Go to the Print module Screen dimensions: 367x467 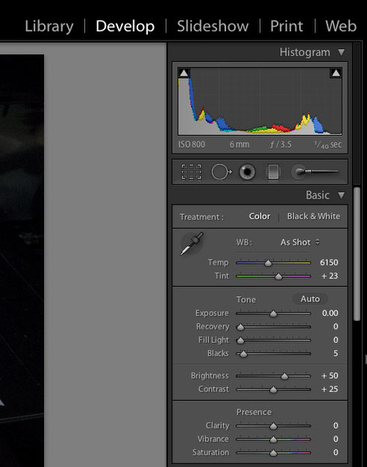[x=287, y=26]
